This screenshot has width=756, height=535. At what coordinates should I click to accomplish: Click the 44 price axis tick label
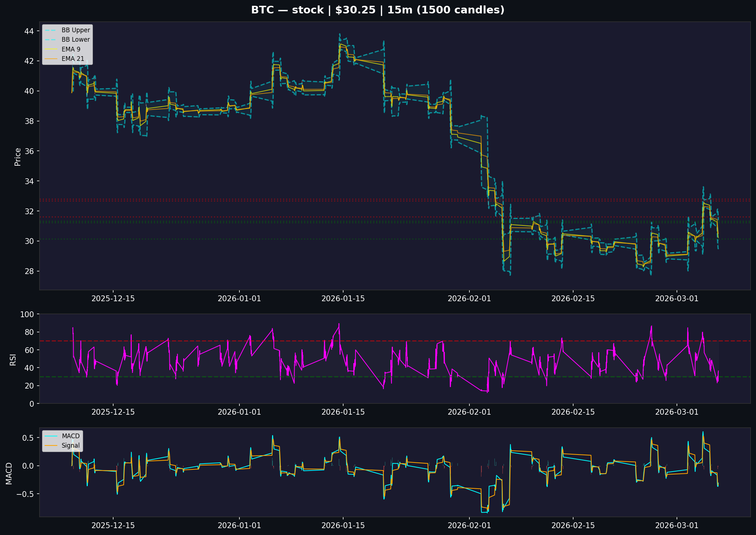click(x=29, y=31)
